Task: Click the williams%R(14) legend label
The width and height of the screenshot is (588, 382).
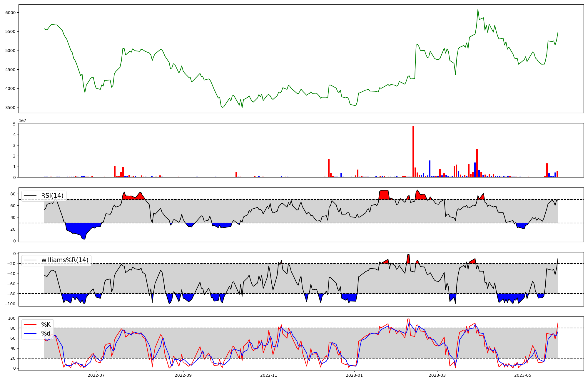Action: point(65,260)
